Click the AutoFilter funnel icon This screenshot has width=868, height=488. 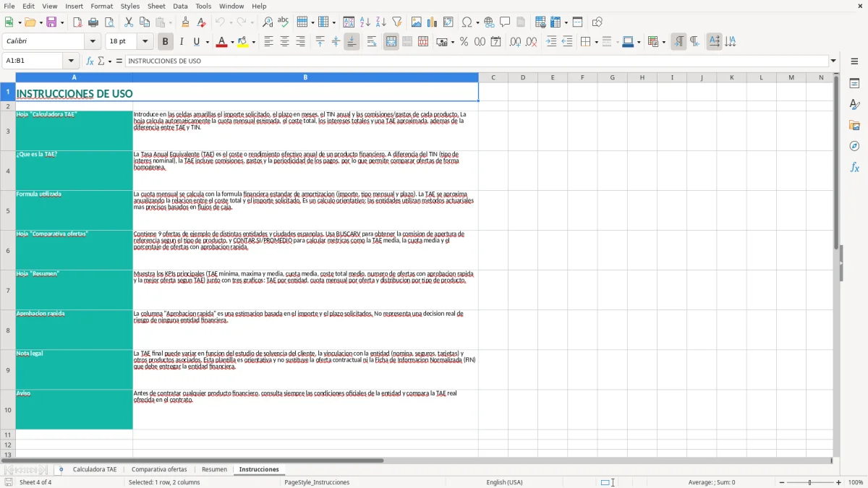pos(397,22)
